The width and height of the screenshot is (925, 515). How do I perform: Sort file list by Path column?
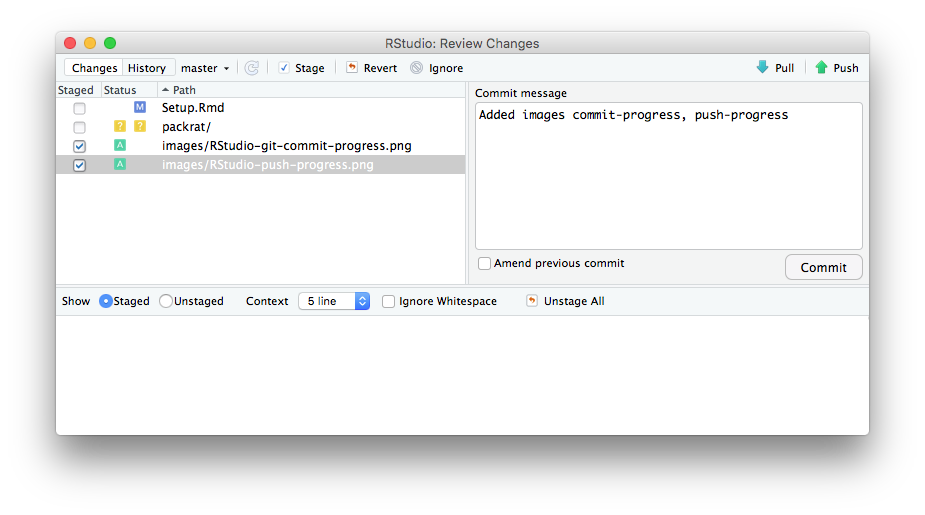click(x=184, y=90)
